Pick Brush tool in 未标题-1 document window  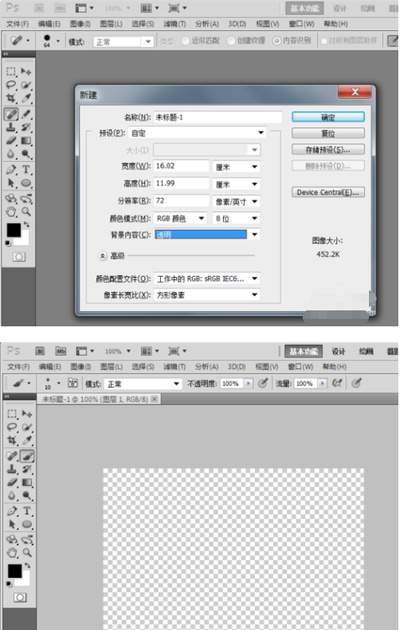pos(27,456)
